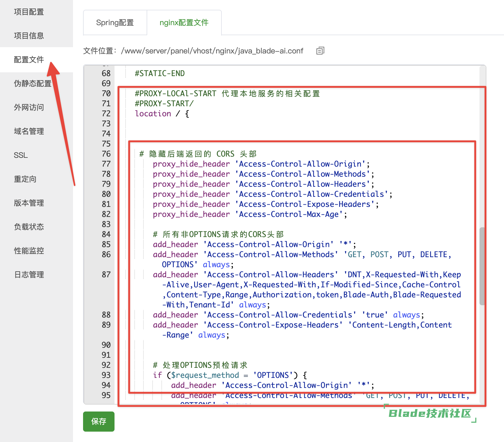Click the editor vertical scrollbar thumb
504x442 pixels.
[x=482, y=266]
